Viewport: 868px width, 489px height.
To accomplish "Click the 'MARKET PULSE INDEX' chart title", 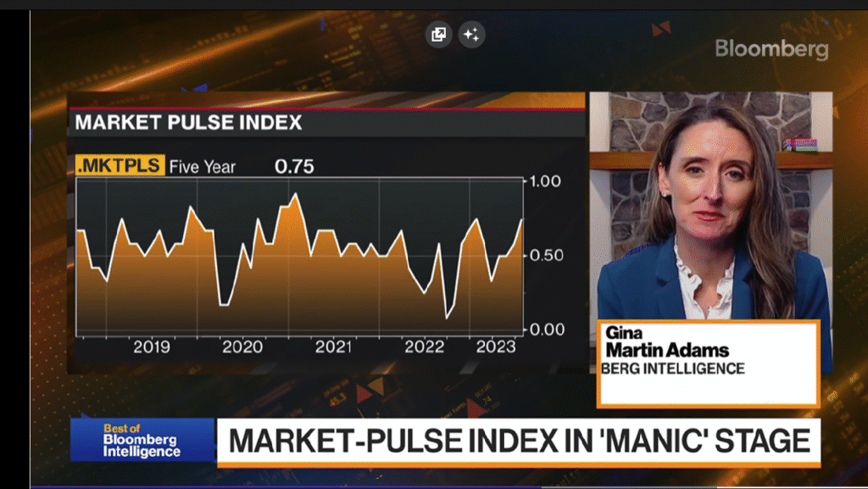I will 188,122.
